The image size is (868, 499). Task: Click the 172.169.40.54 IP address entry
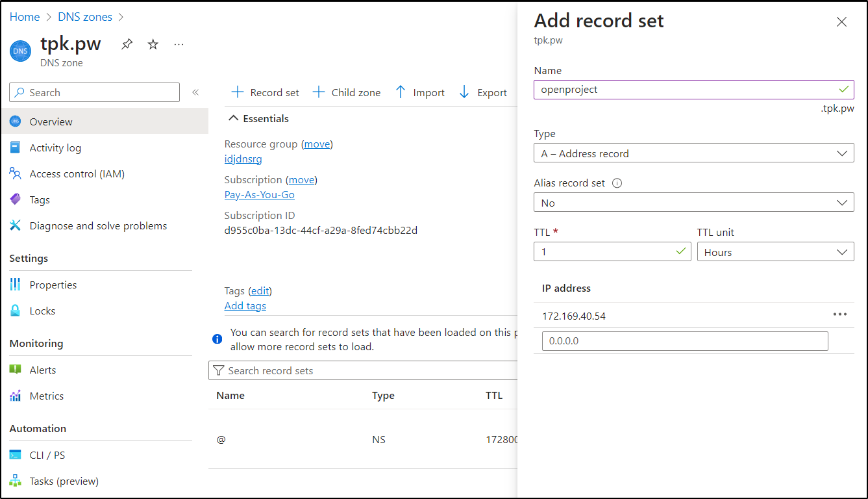(x=574, y=316)
